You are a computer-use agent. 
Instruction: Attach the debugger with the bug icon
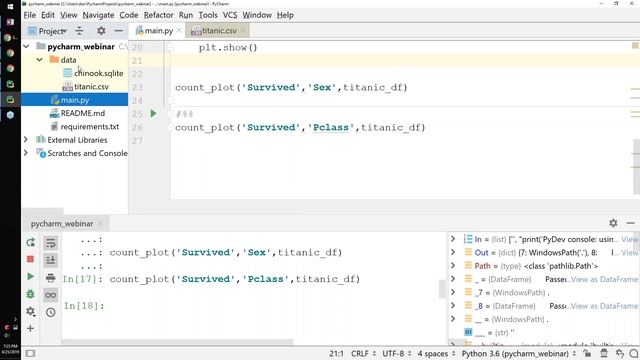click(30, 294)
